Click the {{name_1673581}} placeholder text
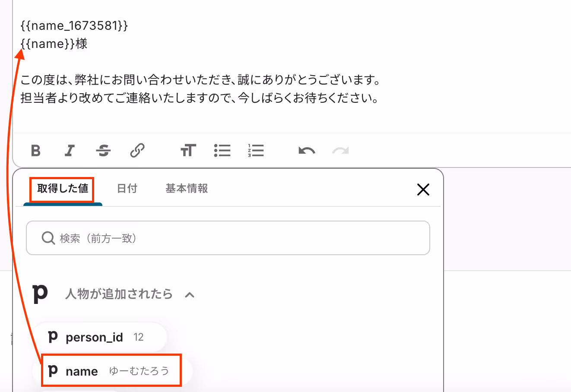Image resolution: width=571 pixels, height=392 pixels. (x=74, y=25)
